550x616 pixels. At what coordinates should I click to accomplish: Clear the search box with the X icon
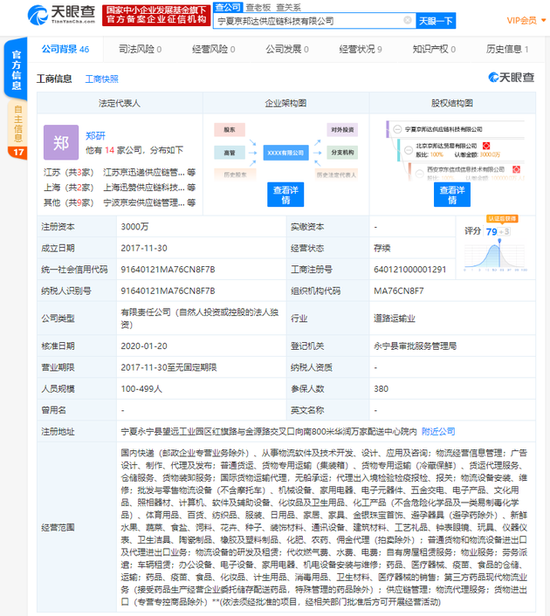click(408, 20)
